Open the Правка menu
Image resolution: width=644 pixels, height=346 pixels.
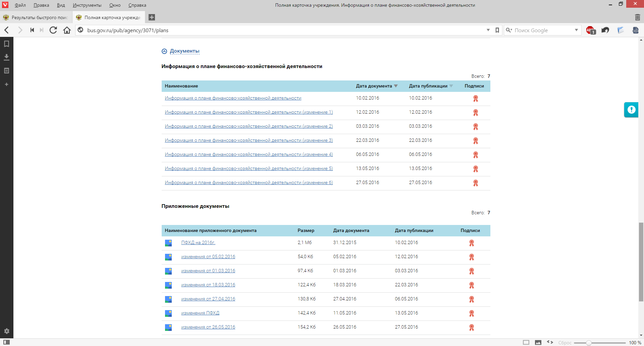[x=41, y=5]
